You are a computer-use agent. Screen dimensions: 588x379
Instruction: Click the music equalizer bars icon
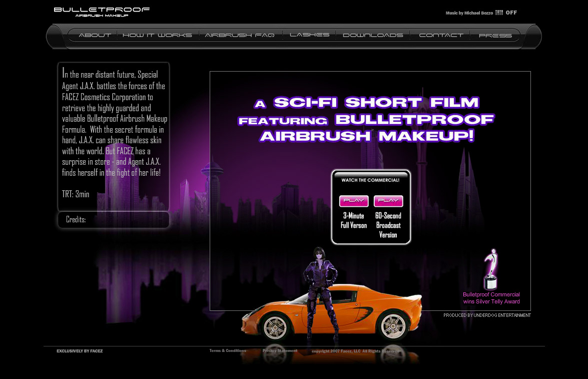click(499, 13)
